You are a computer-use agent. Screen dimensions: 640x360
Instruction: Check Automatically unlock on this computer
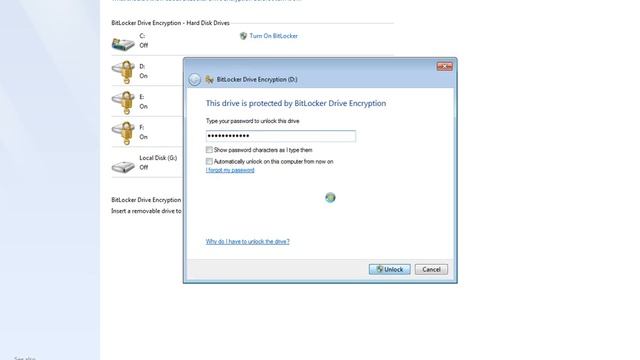[x=209, y=161]
